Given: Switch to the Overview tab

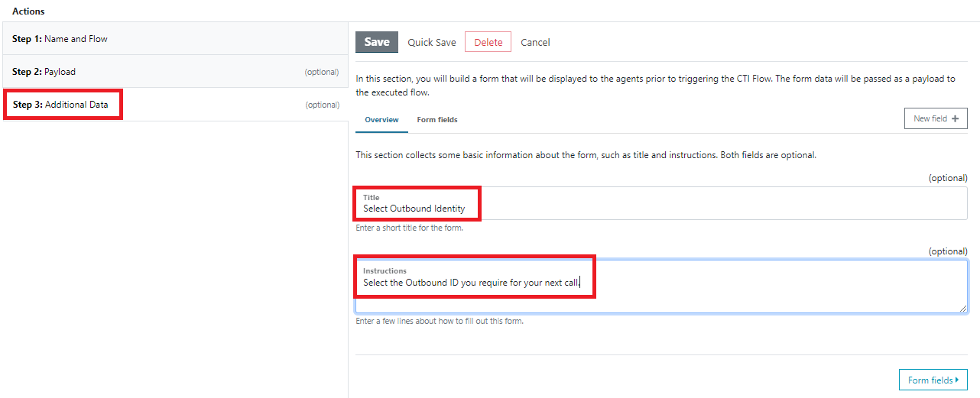Looking at the screenshot, I should click(381, 120).
